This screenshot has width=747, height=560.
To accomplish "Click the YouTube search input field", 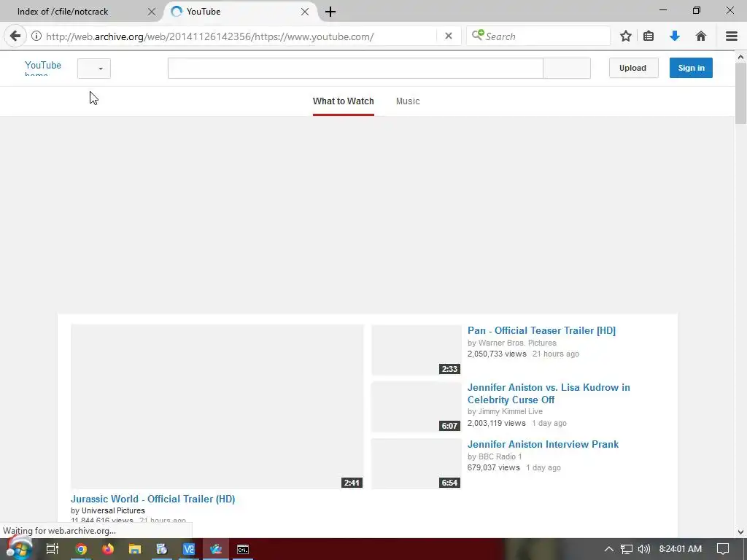I will (355, 68).
